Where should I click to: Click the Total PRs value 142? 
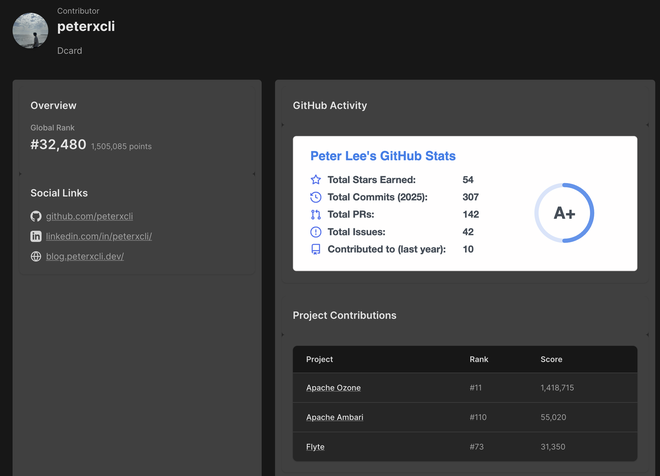(x=471, y=215)
